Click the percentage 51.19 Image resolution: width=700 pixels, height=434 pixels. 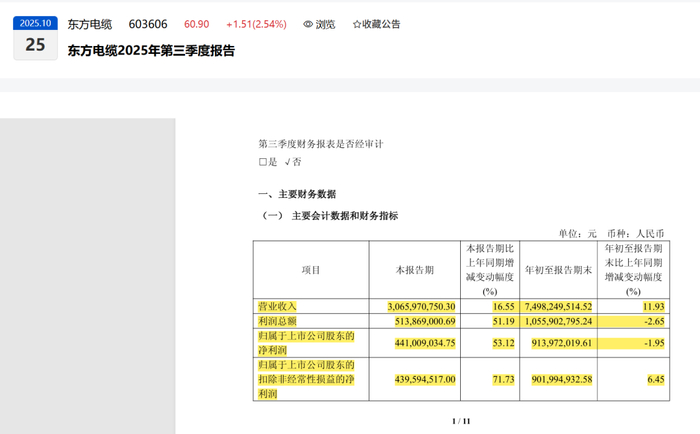point(504,321)
